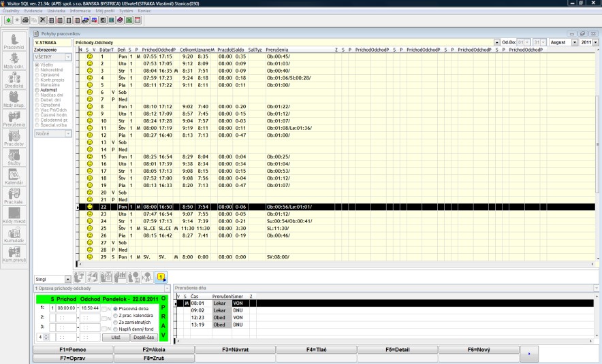Open the Strediská sidebar icon
This screenshot has width=602, height=364.
(x=14, y=81)
